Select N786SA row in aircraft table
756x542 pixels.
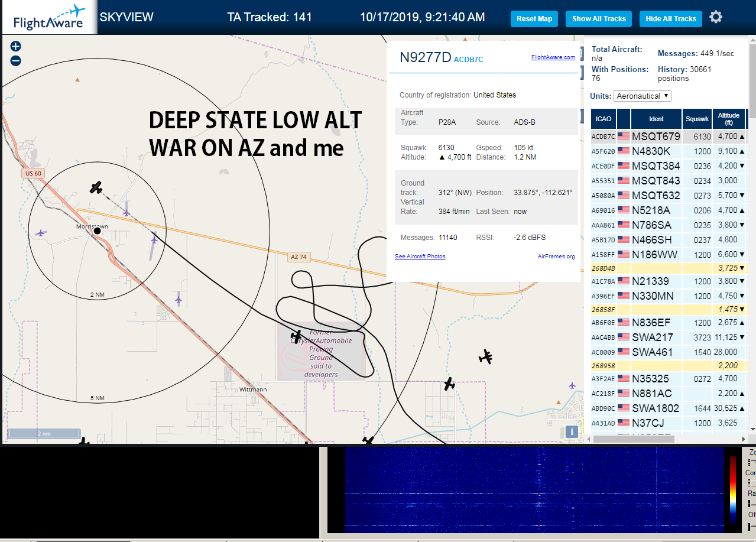pos(669,225)
